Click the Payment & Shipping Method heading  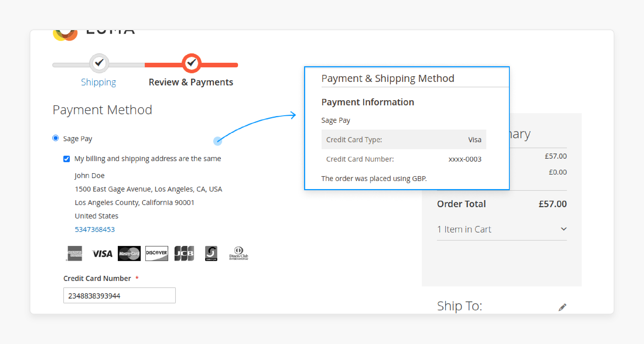pos(388,78)
